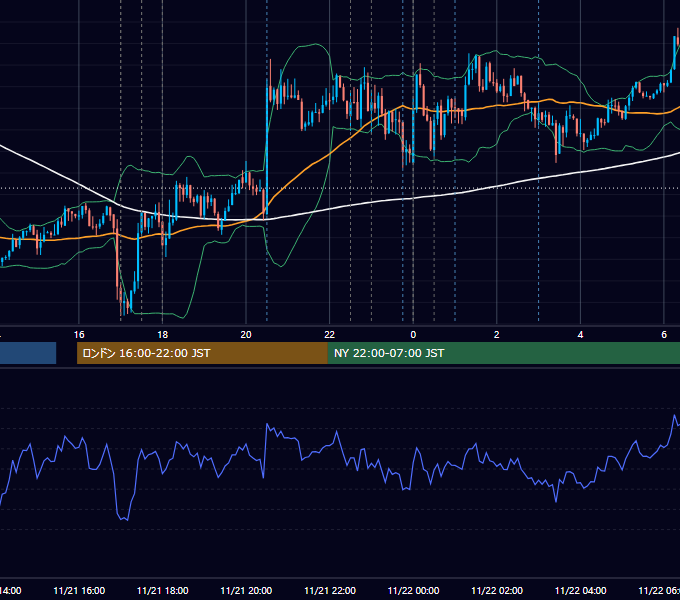This screenshot has width=680, height=600.
Task: Click the 6 hour label on price chart axis
Action: coord(664,335)
